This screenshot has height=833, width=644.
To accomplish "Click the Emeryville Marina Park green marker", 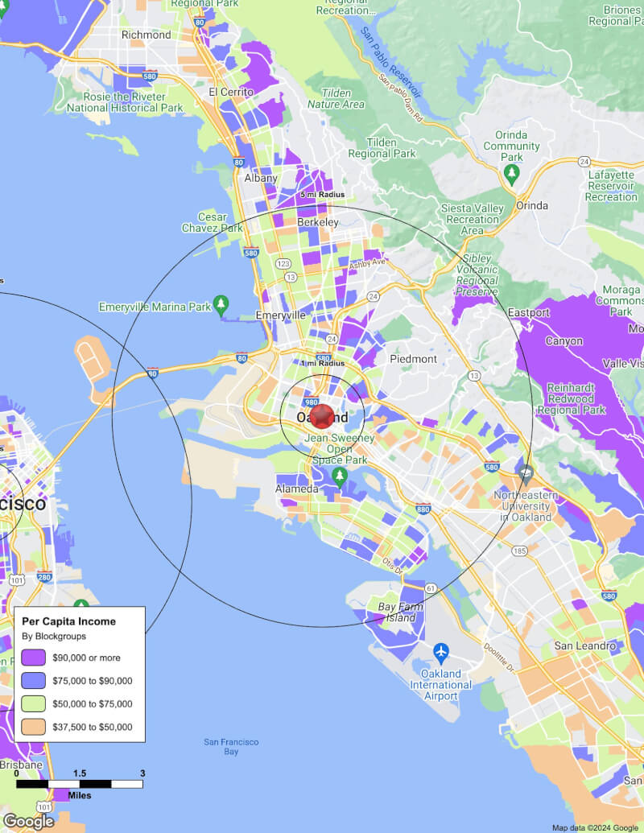I will tap(222, 305).
